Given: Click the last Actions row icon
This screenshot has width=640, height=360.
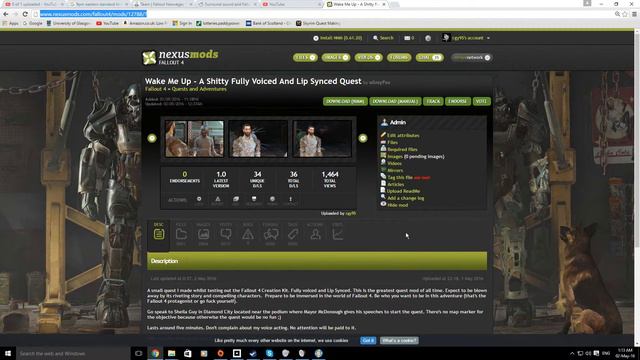Looking at the screenshot, I should pos(291,200).
